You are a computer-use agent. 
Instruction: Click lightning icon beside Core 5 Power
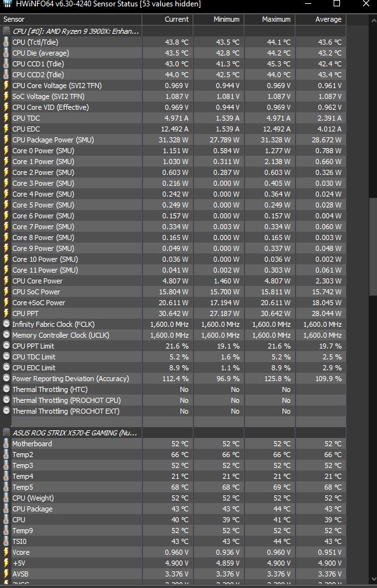click(6, 205)
